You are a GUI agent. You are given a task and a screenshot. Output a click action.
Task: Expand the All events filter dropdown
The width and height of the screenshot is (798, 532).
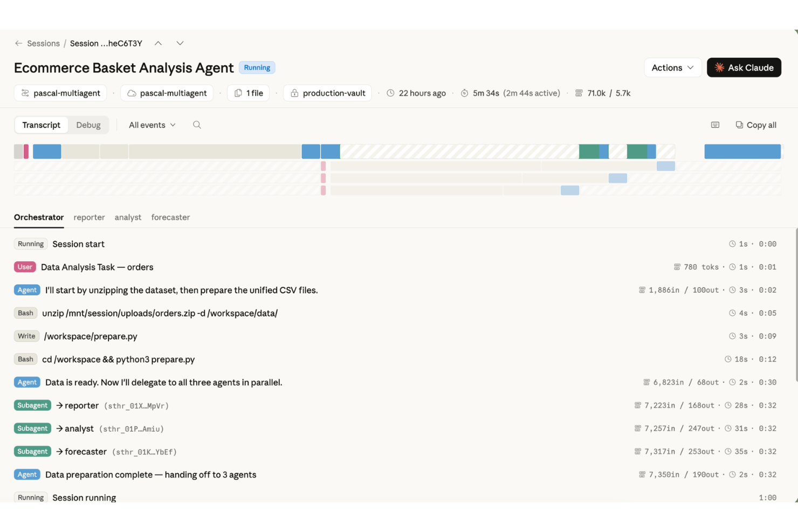(x=152, y=125)
